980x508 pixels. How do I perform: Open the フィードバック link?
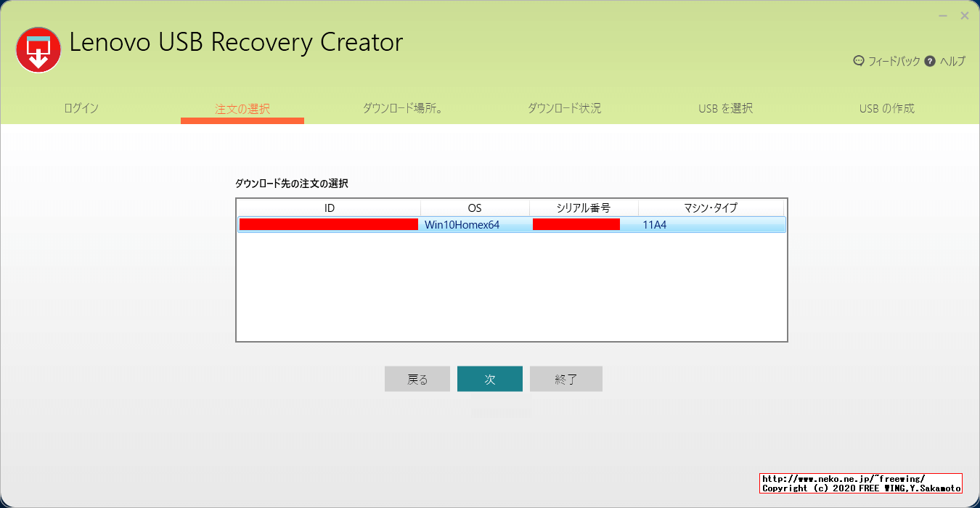[x=894, y=62]
